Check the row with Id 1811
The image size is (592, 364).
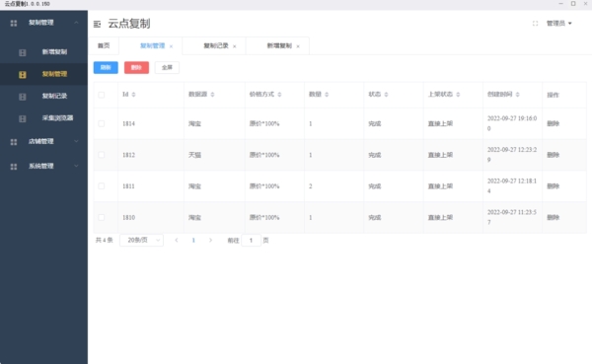102,186
